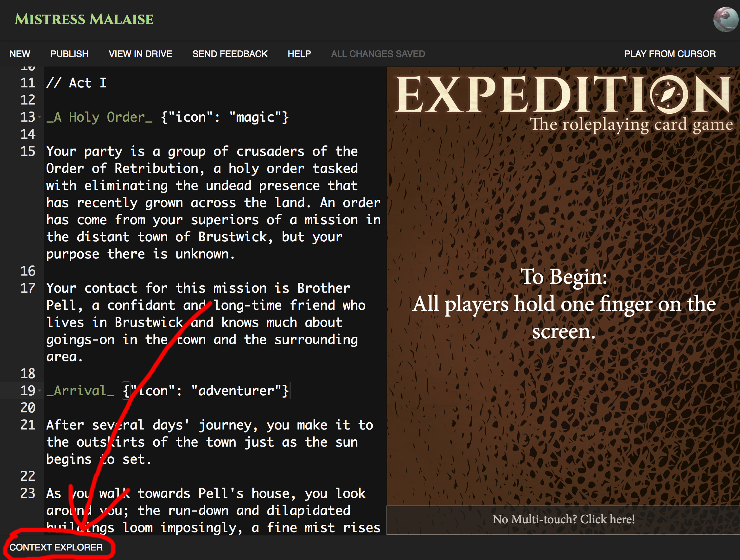Click line number 17 in gutter
This screenshot has width=740, height=560.
[x=28, y=288]
